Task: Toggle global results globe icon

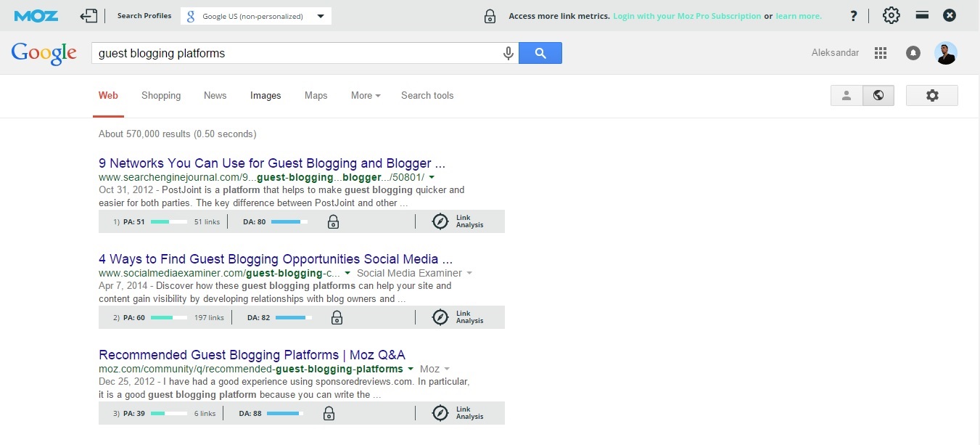Action: click(878, 96)
